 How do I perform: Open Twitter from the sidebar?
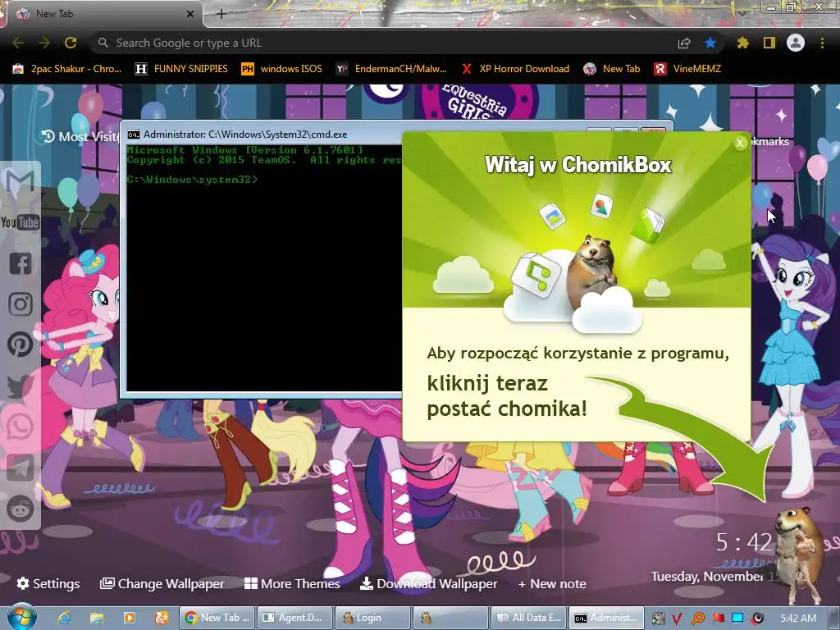tap(20, 386)
